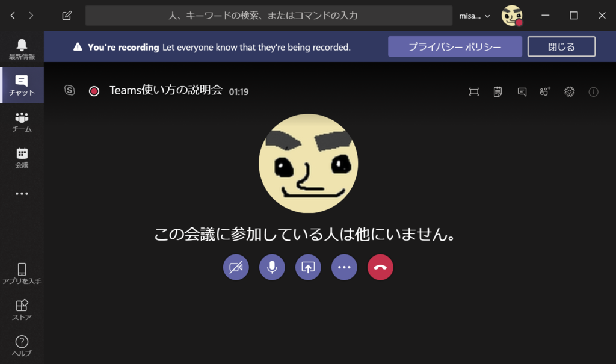616x364 pixels.
Task: Show meeting info details
Action: click(x=593, y=91)
